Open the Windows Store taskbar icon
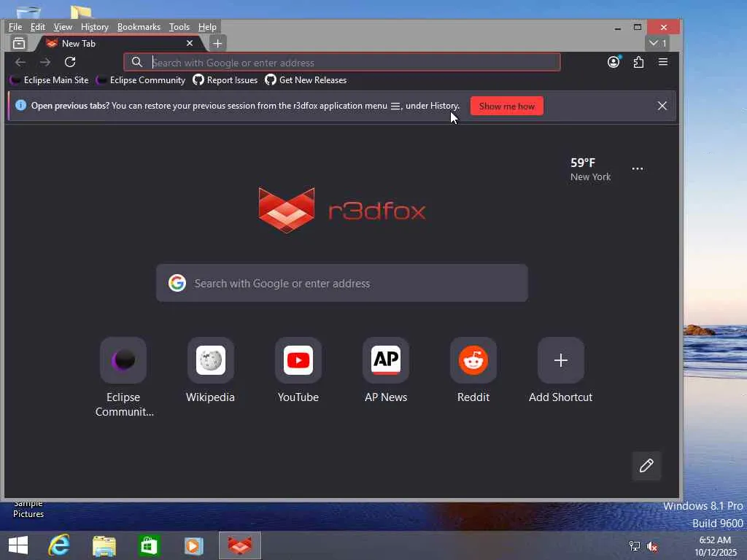 pos(149,545)
